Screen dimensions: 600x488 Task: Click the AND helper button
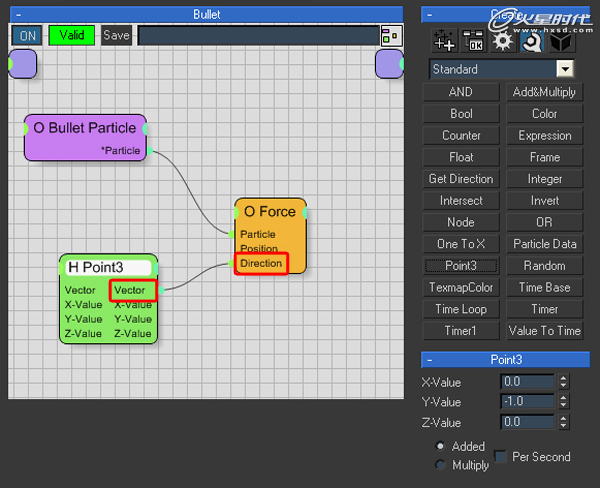(461, 92)
